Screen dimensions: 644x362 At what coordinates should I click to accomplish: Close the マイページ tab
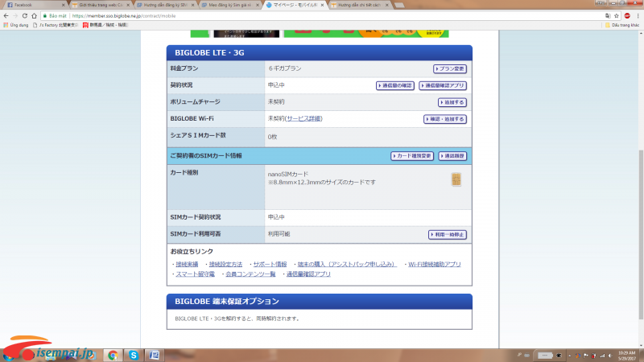pos(323,5)
